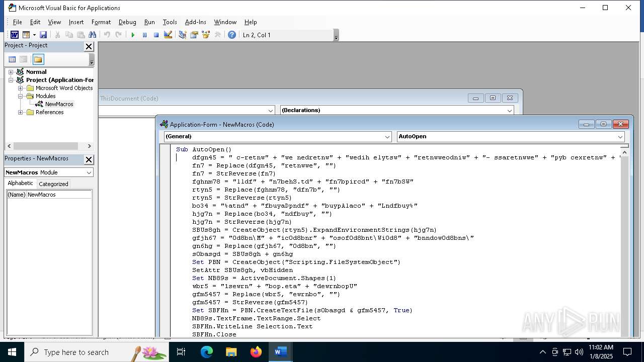Click the Project panel horizontal scrollbar

tap(49, 146)
